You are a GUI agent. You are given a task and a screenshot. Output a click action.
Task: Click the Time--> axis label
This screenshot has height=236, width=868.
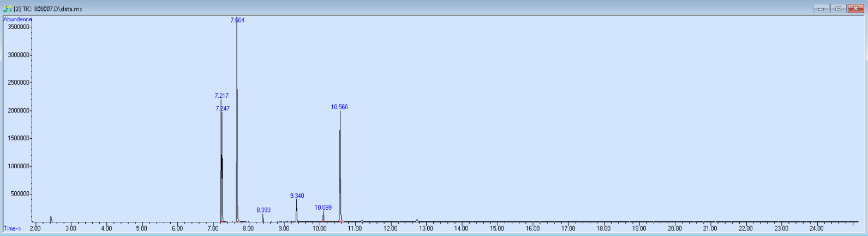tap(13, 228)
